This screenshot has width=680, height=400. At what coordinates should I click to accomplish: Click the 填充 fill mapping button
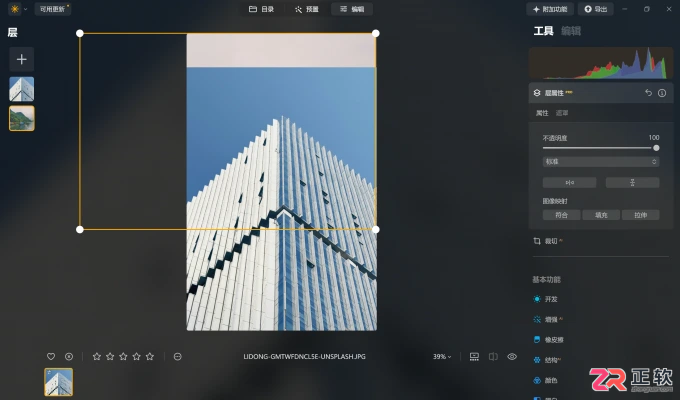point(601,215)
